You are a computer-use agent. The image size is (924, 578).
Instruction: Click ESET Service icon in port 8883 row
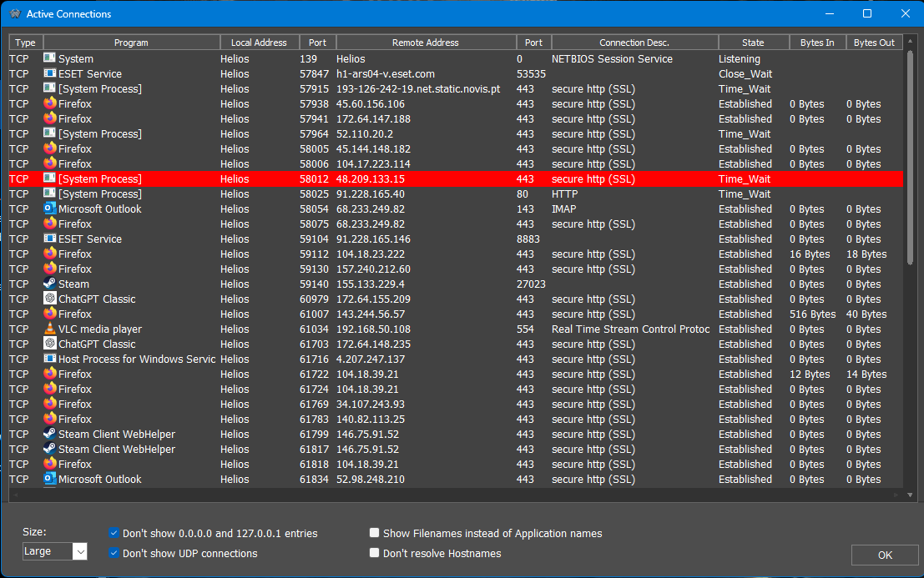click(x=49, y=239)
